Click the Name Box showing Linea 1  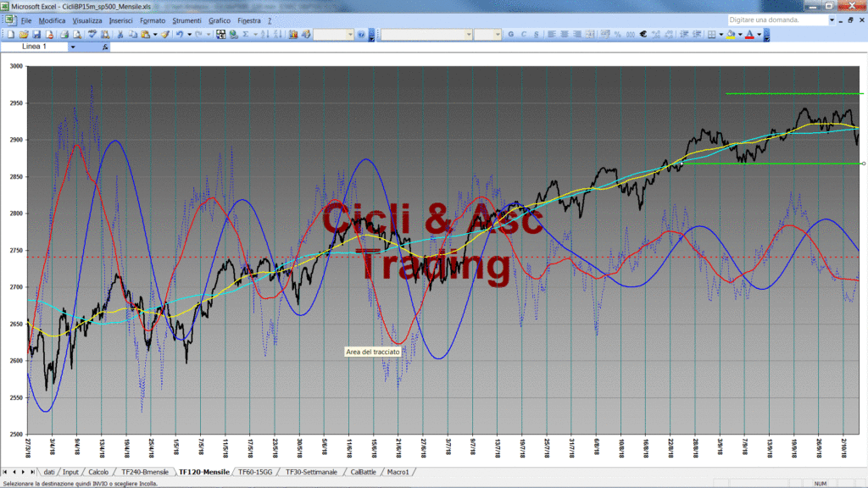tap(34, 47)
